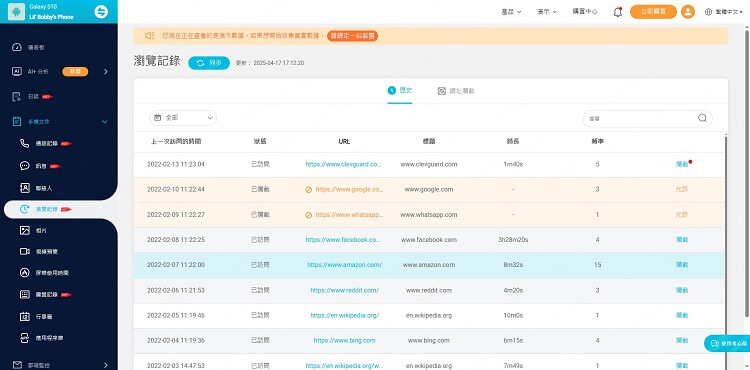Open the https://www.amazon.com/ URL link

(x=344, y=264)
